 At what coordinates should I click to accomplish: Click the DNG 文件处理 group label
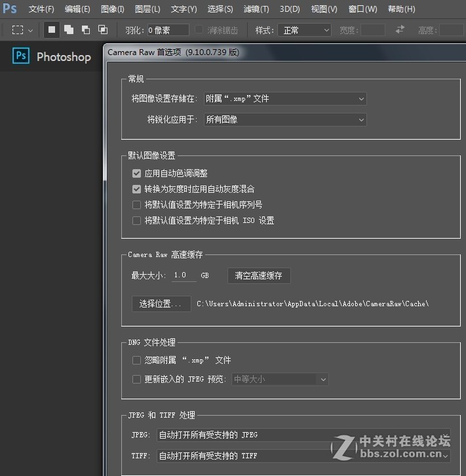(x=151, y=342)
